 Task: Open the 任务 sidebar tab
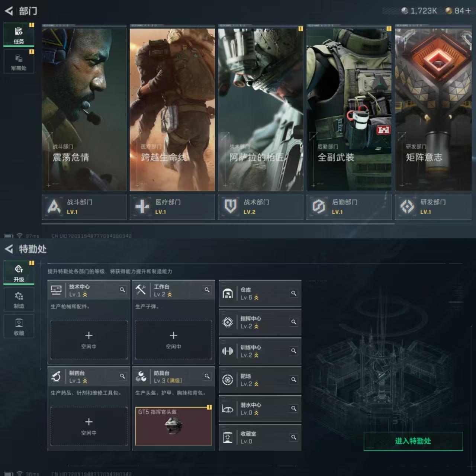point(19,35)
